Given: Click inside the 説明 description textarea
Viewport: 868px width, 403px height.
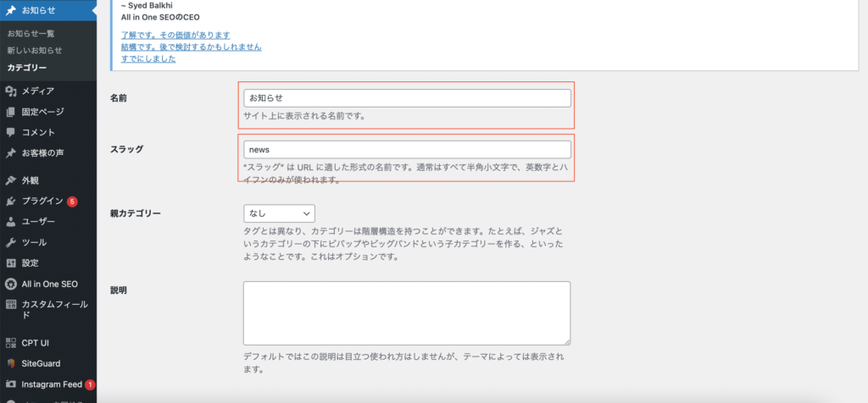Looking at the screenshot, I should [406, 313].
